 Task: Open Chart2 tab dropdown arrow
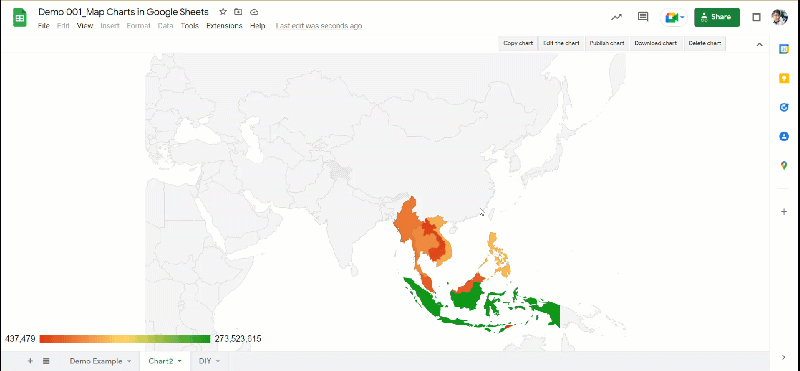(180, 361)
